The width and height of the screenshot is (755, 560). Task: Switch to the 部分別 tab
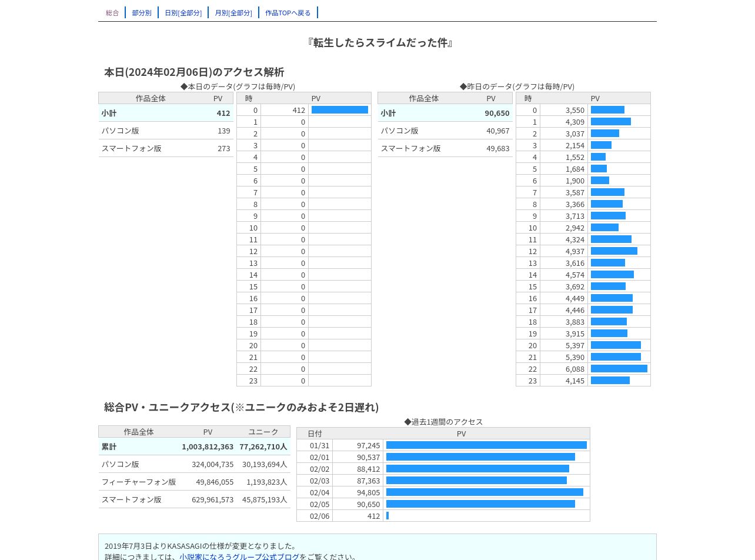(142, 12)
